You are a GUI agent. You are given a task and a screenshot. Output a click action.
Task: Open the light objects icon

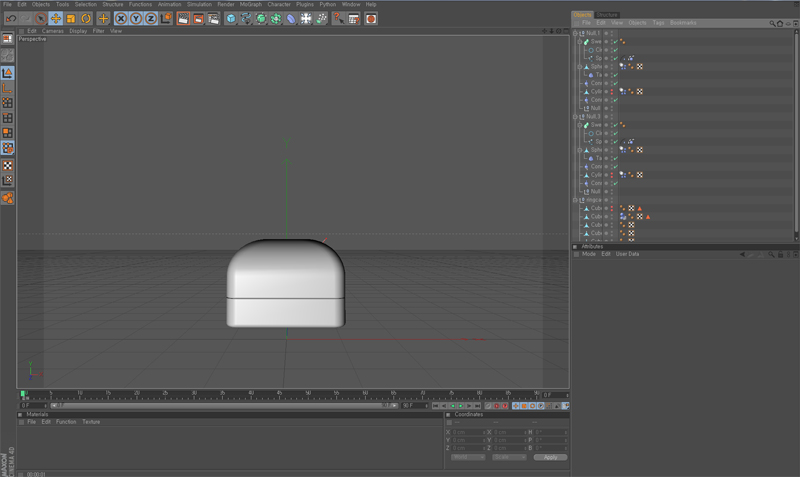321,19
